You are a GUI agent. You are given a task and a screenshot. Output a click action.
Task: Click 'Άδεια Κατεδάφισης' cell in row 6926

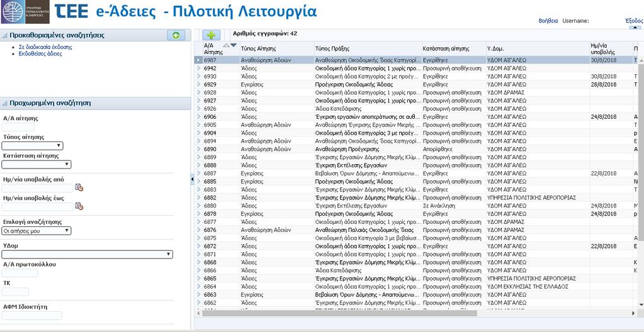point(339,109)
